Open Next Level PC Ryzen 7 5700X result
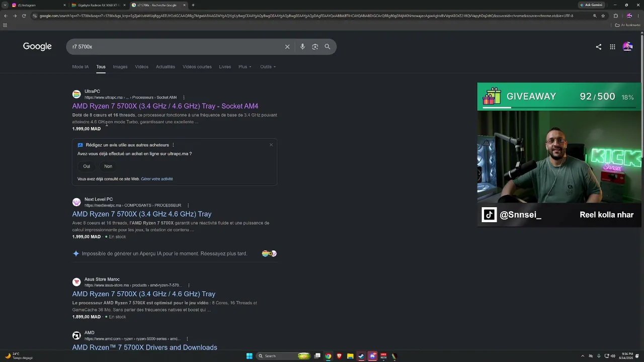The image size is (644, 362). [142, 214]
